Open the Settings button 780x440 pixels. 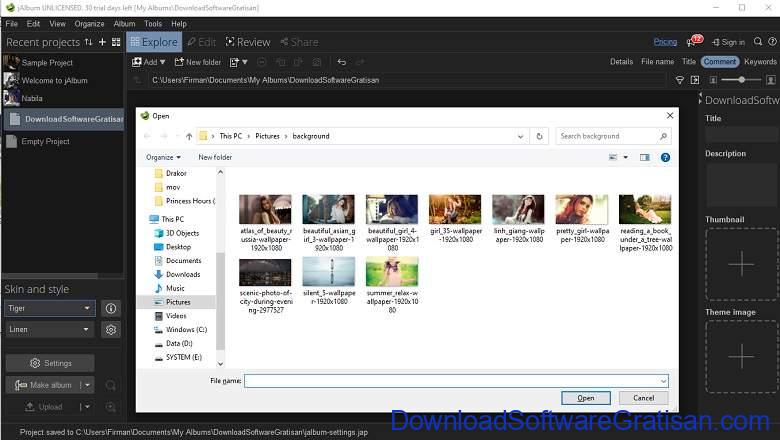50,363
